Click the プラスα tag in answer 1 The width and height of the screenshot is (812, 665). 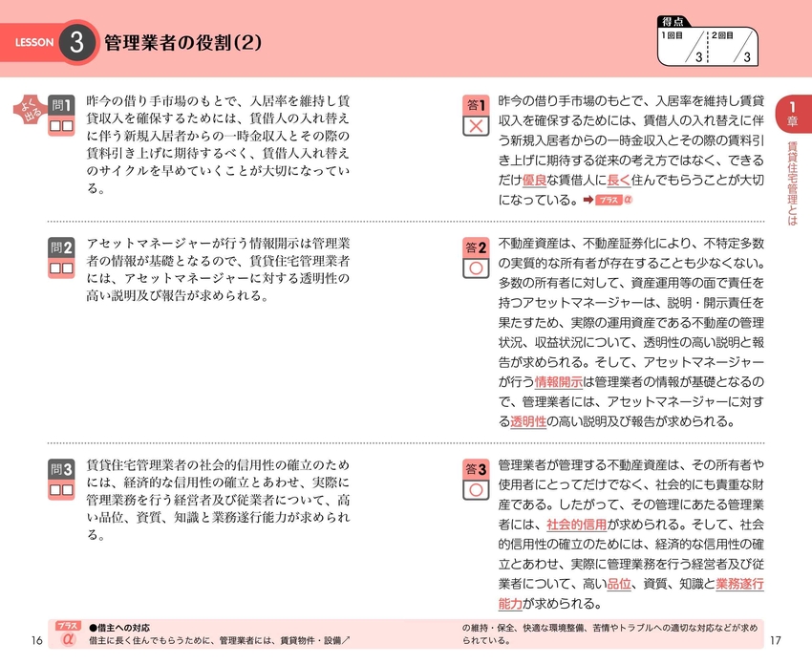coord(613,200)
